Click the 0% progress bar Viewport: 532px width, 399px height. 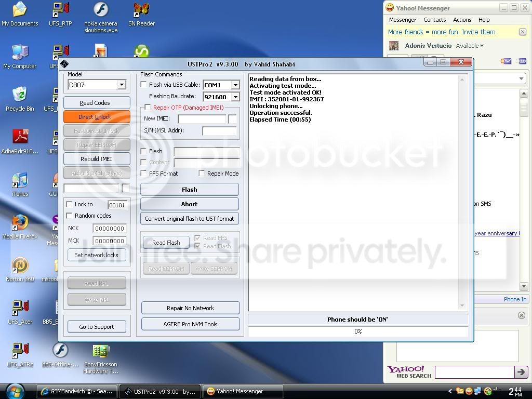pyautogui.click(x=358, y=331)
